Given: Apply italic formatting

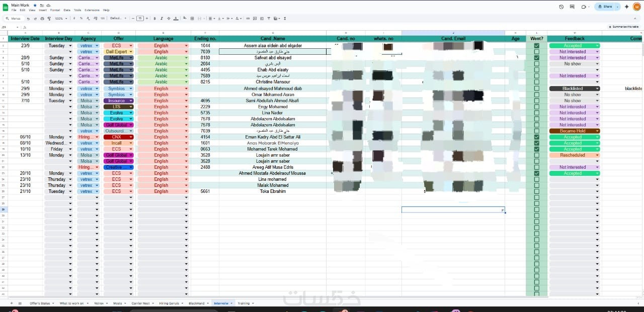Looking at the screenshot, I should coord(162,18).
